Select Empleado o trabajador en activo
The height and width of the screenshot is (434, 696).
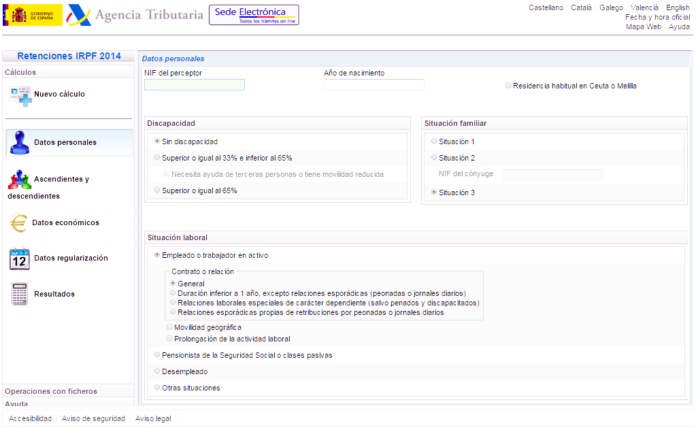pyautogui.click(x=157, y=255)
